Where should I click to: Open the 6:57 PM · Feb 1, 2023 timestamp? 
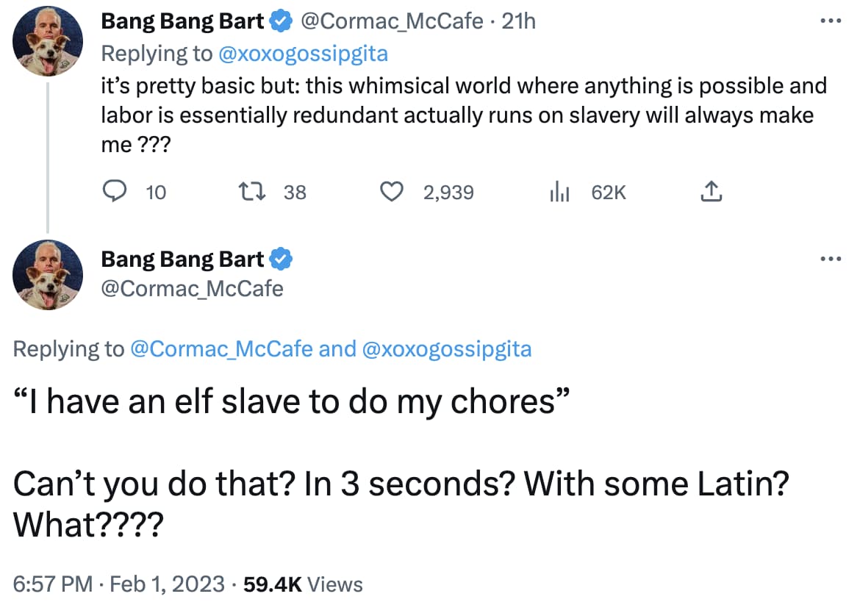pos(119,584)
